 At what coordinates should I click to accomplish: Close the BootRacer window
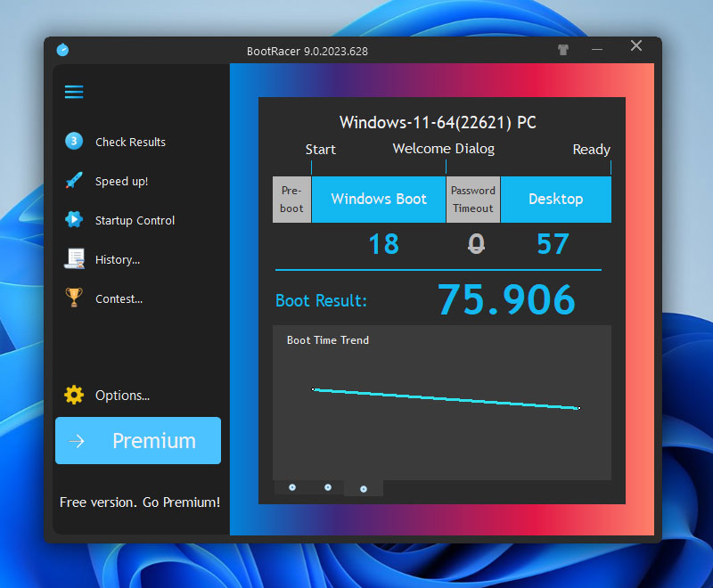tap(636, 45)
